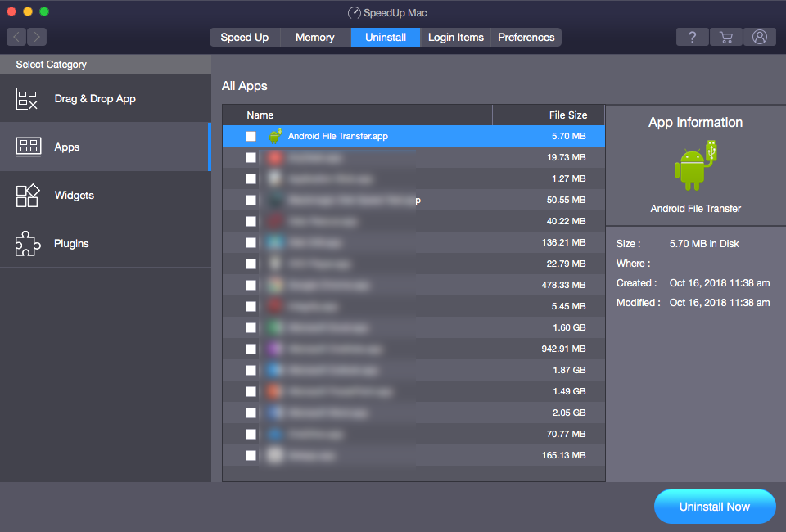786x532 pixels.
Task: Click the large Android File Transfer icon
Action: 695,166
